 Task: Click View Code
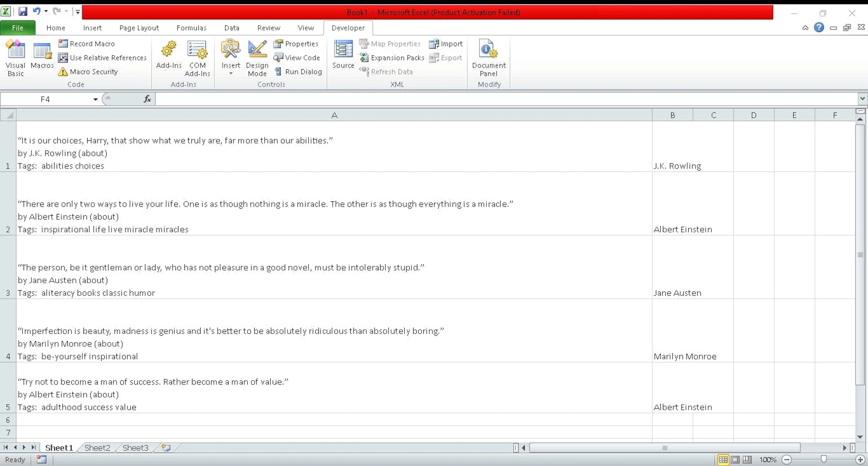pos(297,58)
